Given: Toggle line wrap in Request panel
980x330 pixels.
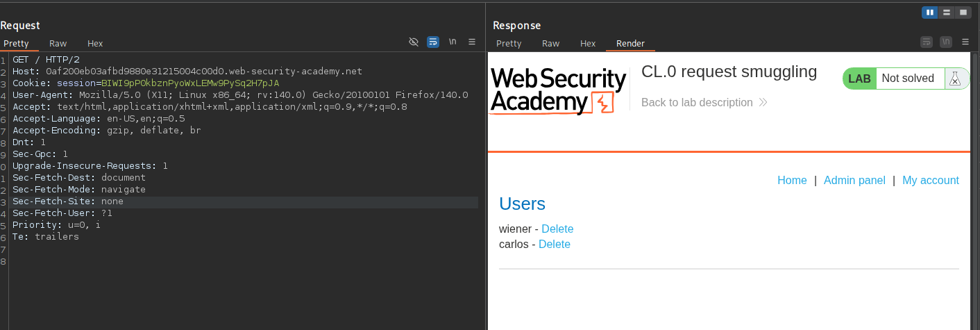Looking at the screenshot, I should tap(433, 42).
